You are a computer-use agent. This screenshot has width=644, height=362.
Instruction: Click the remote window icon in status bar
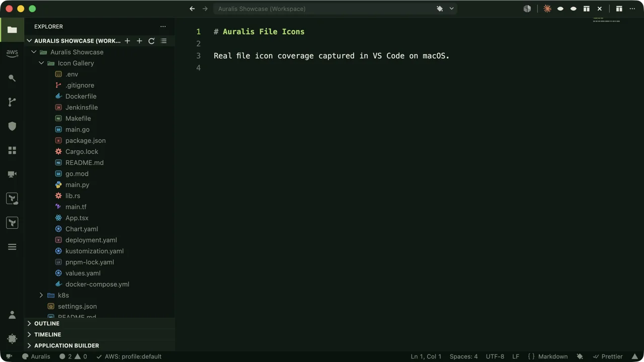point(9,356)
